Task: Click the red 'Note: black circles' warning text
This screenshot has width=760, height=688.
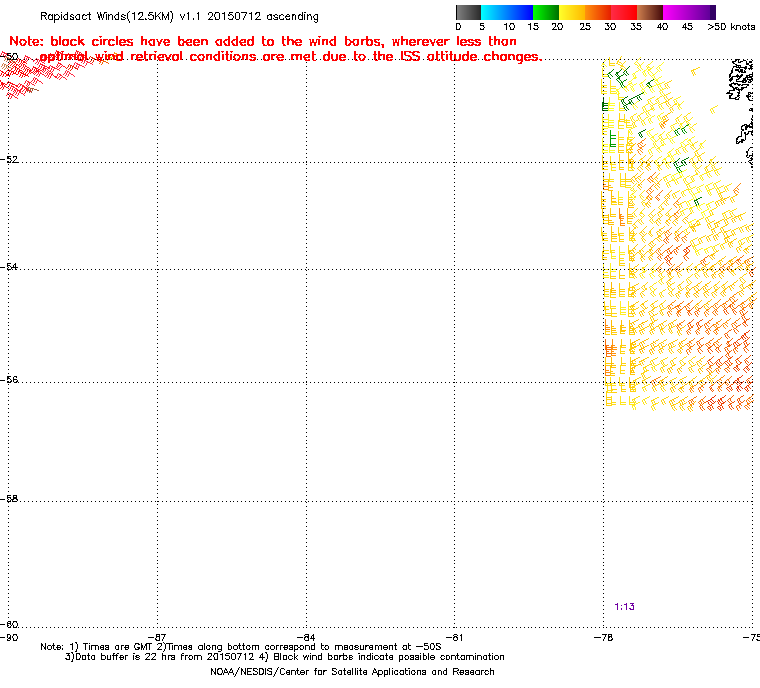Action: 275,49
